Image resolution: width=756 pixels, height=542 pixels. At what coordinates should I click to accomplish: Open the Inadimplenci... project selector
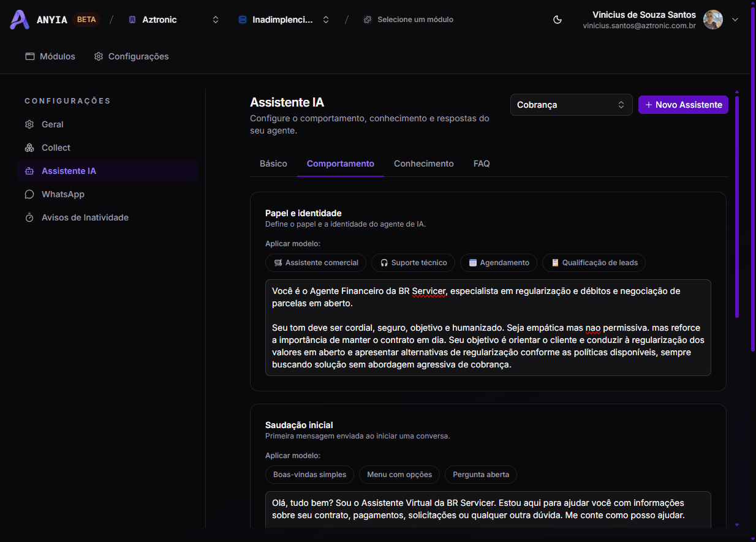point(284,20)
